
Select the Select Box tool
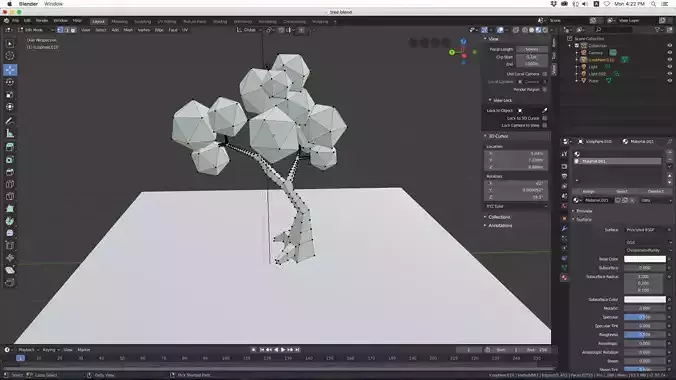point(10,44)
